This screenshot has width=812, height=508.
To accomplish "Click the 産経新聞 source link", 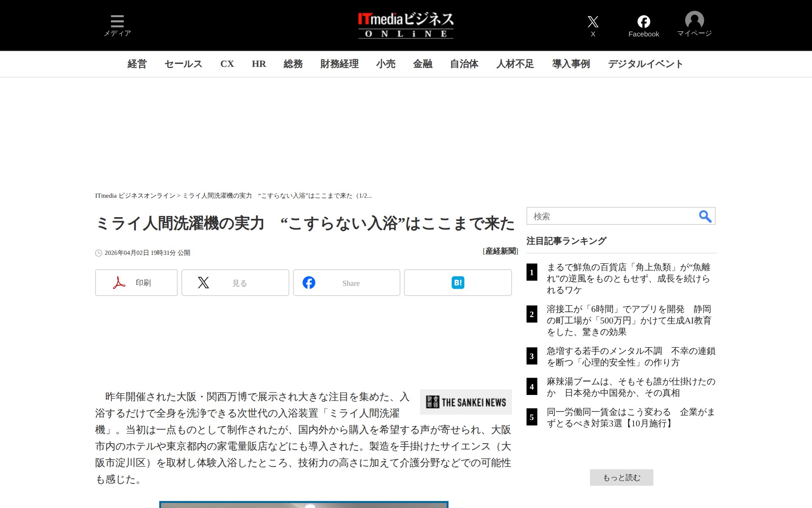I will (x=501, y=251).
